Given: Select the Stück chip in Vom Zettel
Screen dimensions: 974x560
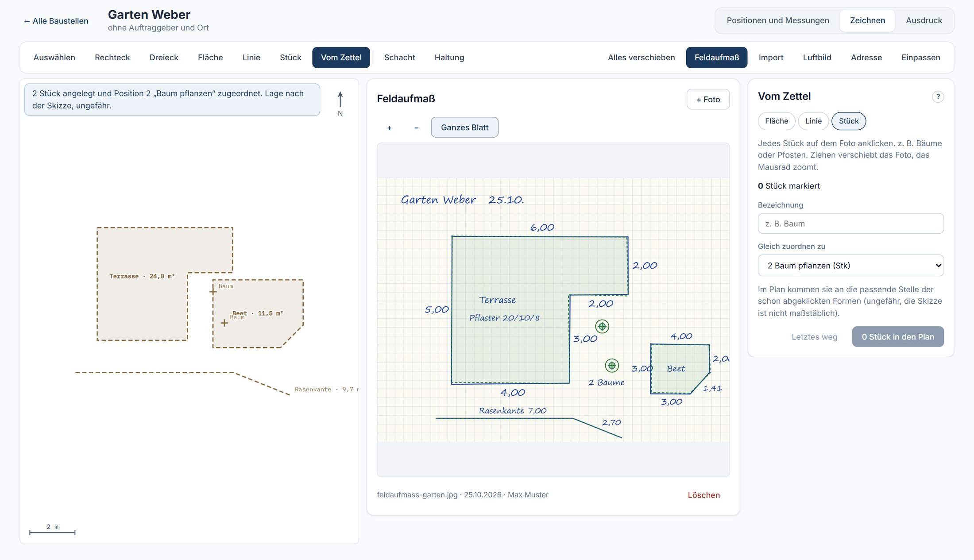Looking at the screenshot, I should 849,121.
